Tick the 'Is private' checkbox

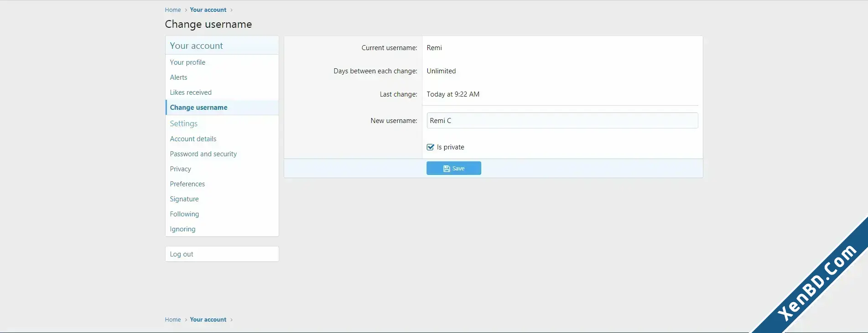(x=430, y=147)
